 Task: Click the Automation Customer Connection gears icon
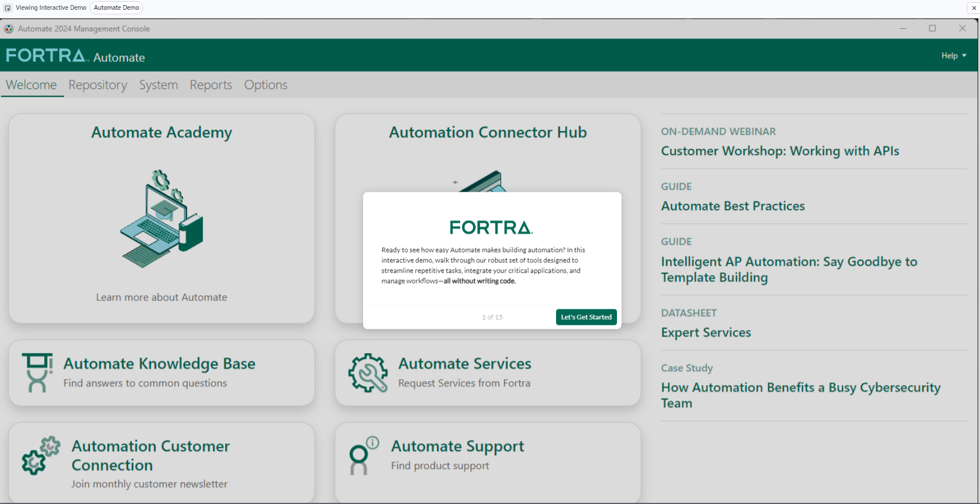coord(41,455)
